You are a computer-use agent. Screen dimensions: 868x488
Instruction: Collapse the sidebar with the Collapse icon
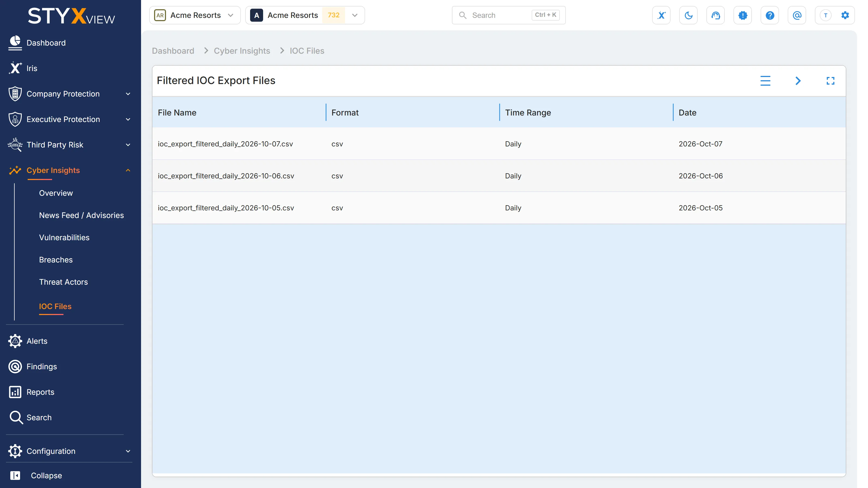point(15,476)
